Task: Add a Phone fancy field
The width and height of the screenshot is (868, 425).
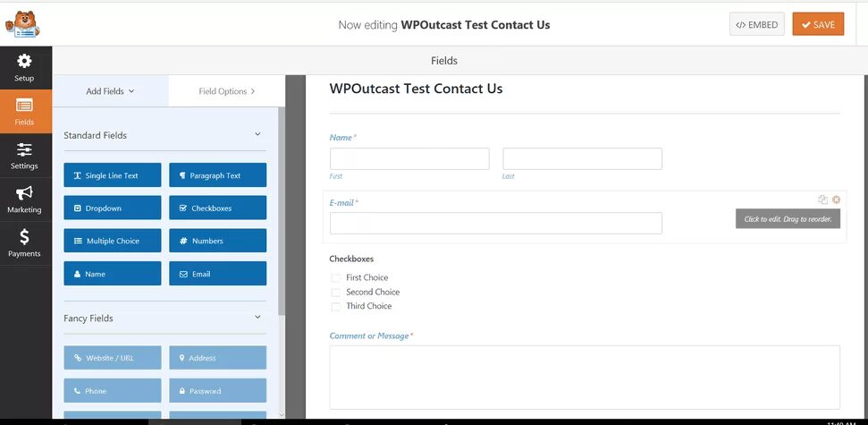Action: click(113, 391)
